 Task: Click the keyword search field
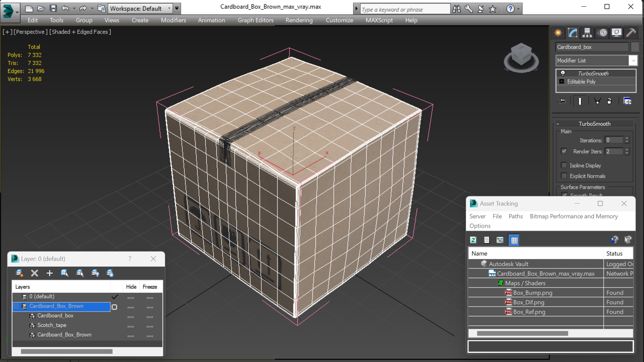coord(405,9)
